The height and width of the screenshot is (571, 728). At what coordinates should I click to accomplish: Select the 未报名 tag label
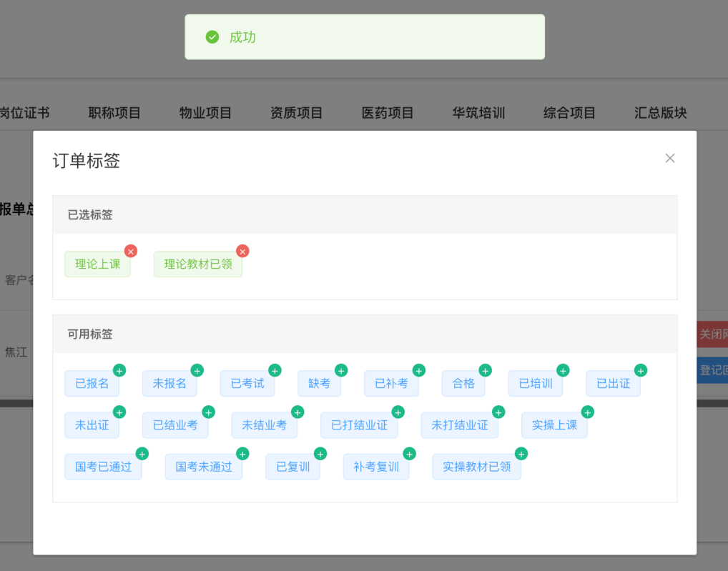169,384
